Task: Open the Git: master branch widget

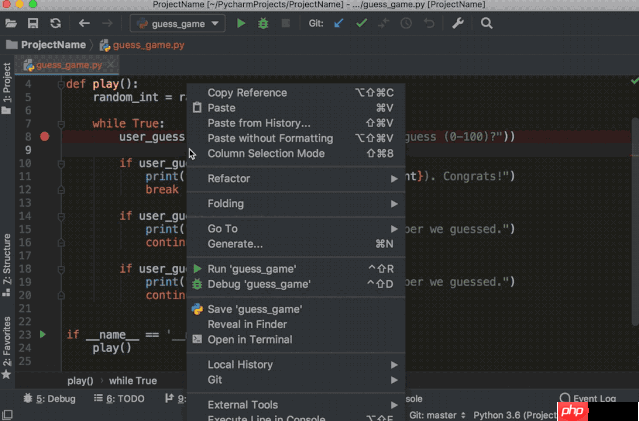Action: pyautogui.click(x=437, y=415)
